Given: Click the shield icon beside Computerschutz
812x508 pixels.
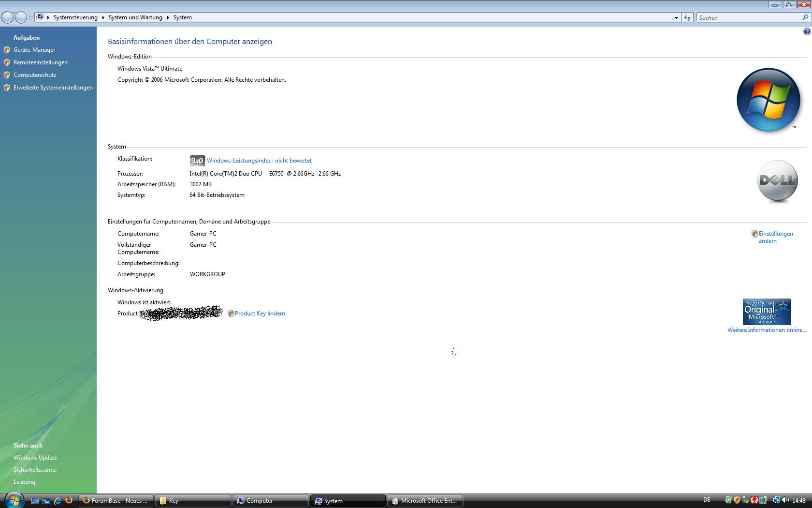Looking at the screenshot, I should coord(7,75).
